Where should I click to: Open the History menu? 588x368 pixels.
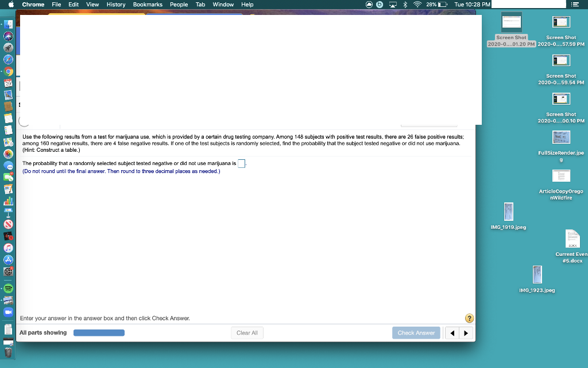(115, 4)
